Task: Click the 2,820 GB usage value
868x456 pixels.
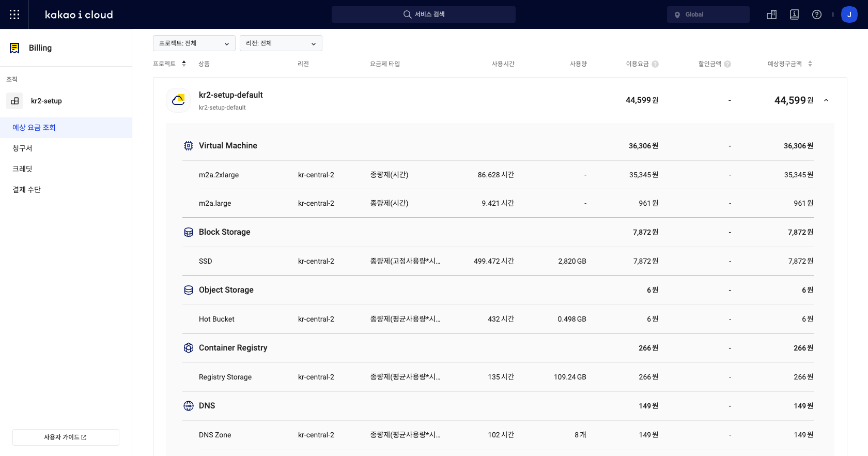Action: pyautogui.click(x=572, y=262)
